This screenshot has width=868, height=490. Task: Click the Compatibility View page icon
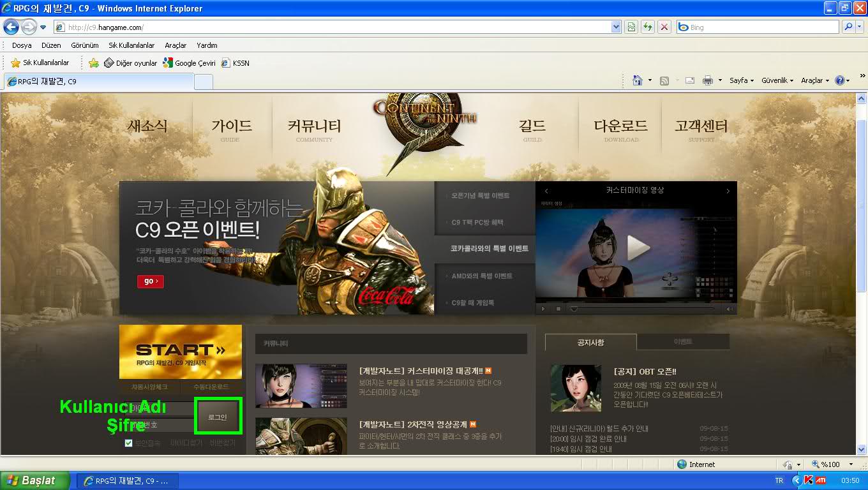[x=631, y=27]
